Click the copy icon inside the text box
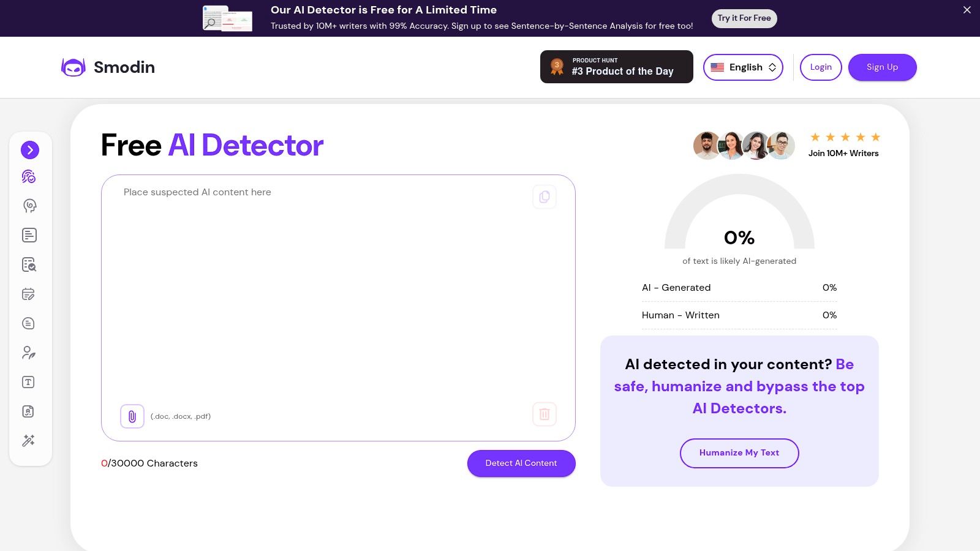Viewport: 980px width, 551px height. (545, 197)
